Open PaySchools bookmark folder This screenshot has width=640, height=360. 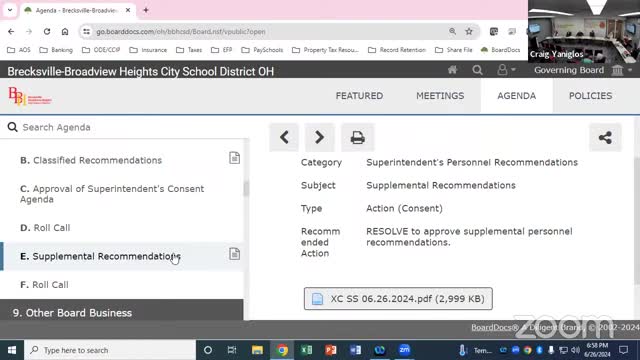point(262,50)
